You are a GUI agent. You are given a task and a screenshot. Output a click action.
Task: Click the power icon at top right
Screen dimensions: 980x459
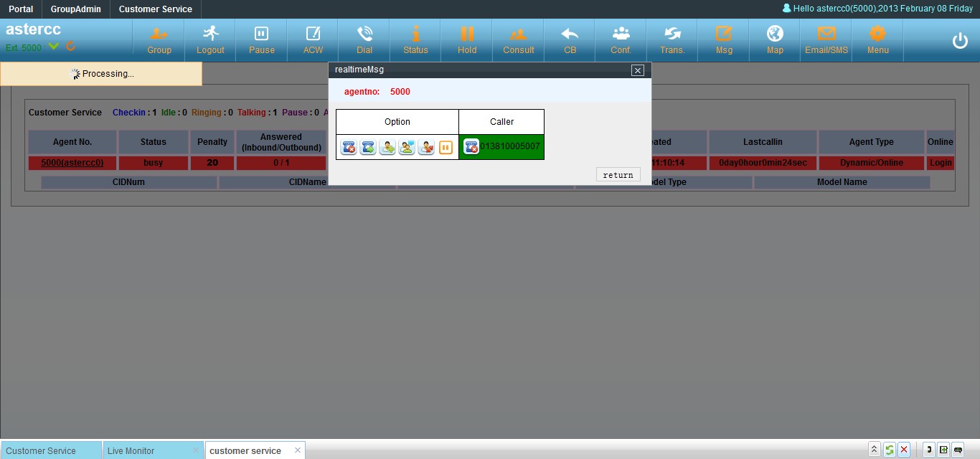960,41
